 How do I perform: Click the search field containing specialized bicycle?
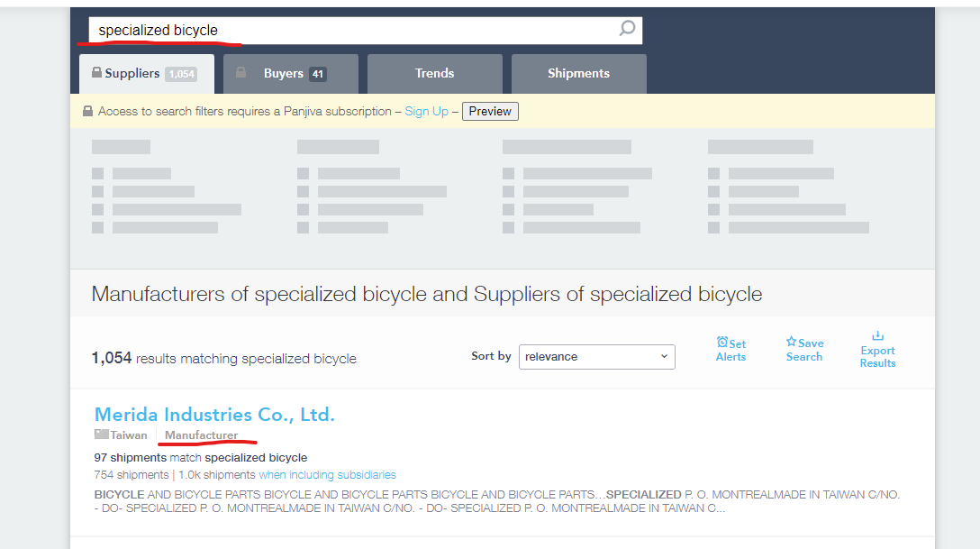click(366, 30)
